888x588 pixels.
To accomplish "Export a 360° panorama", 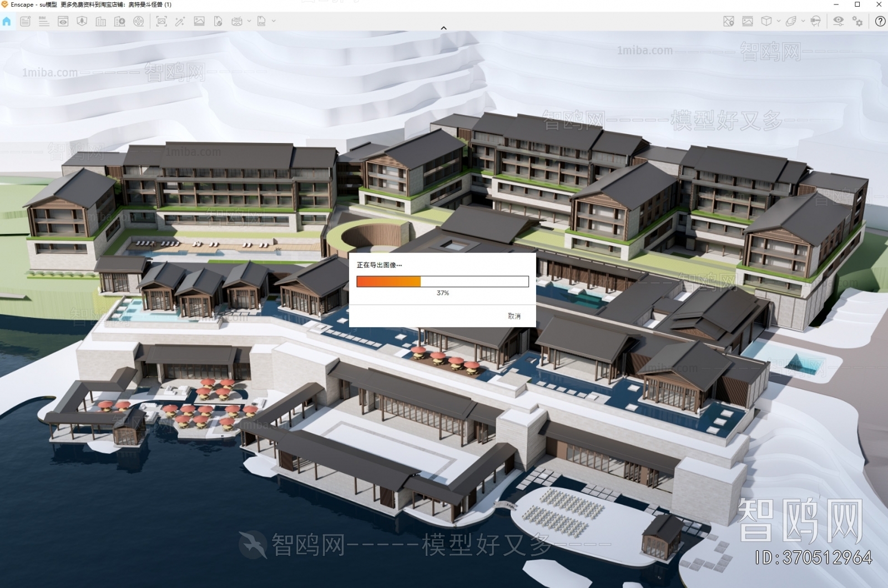I will 236,22.
